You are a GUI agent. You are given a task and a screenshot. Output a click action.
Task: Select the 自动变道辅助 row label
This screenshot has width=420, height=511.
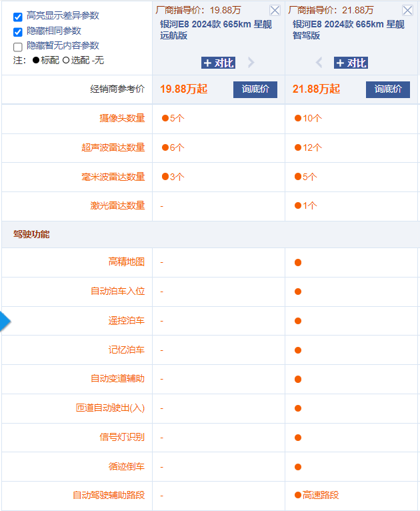[x=117, y=379]
